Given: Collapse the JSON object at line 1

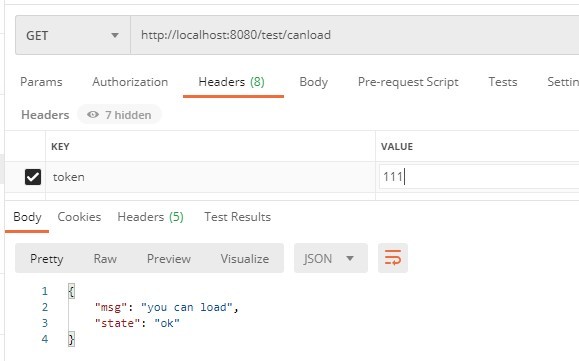Looking at the screenshot, I should [x=71, y=292].
